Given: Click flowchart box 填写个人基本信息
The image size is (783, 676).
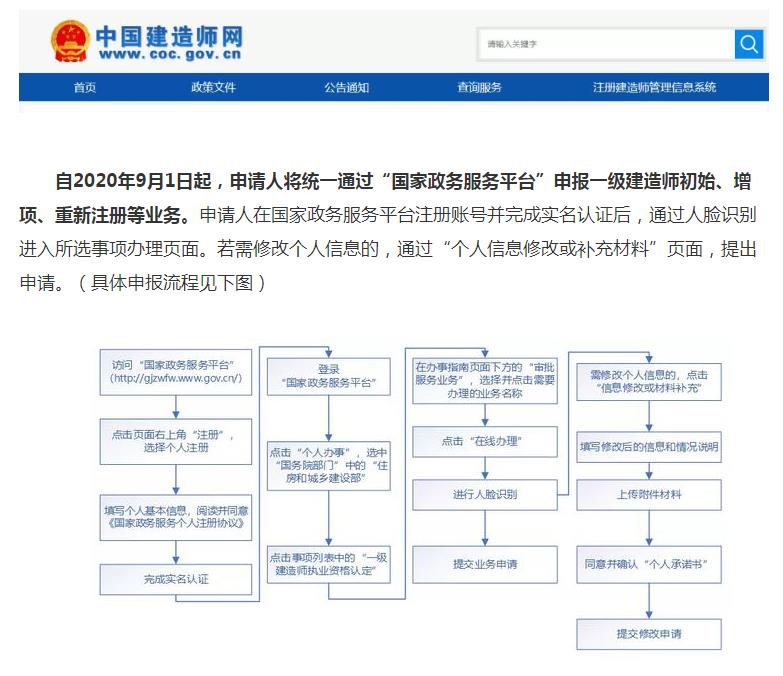Looking at the screenshot, I should click(x=176, y=517).
